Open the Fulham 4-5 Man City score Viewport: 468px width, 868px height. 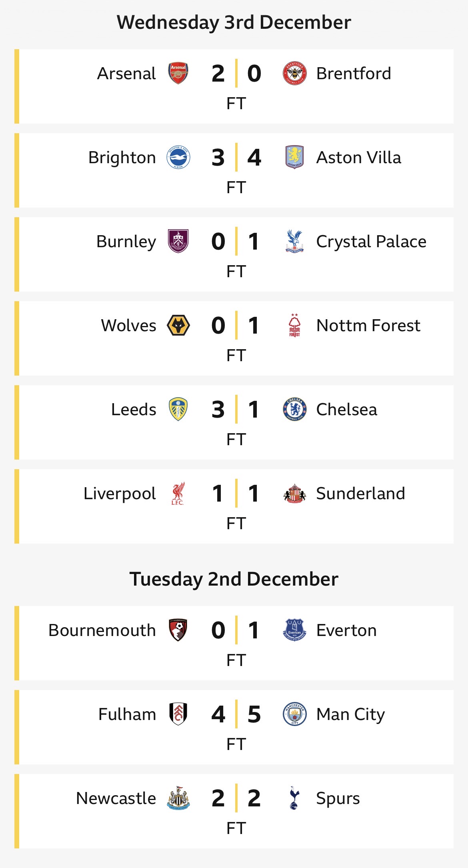[x=236, y=714]
